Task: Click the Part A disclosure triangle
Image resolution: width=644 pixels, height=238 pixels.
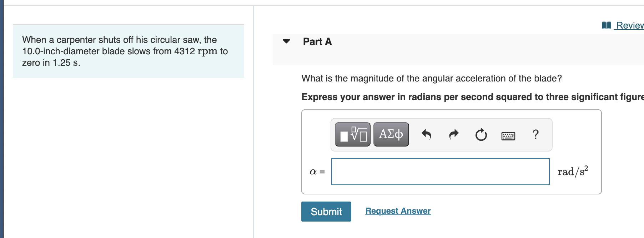Action: pyautogui.click(x=287, y=41)
